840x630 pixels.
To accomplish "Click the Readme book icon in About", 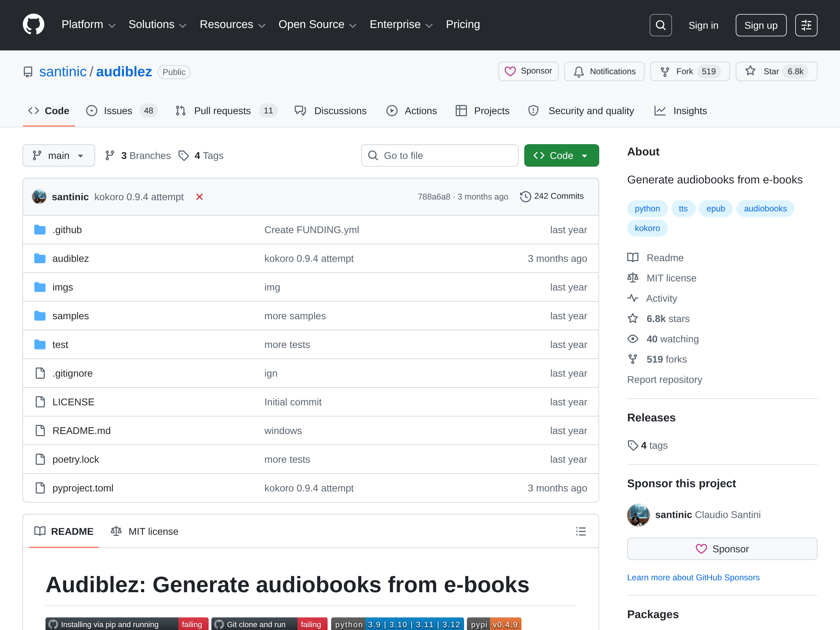I will tap(633, 258).
